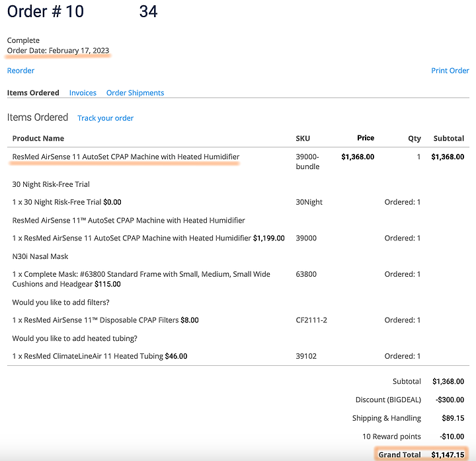Click the Shipping & Handling label

pyautogui.click(x=387, y=418)
